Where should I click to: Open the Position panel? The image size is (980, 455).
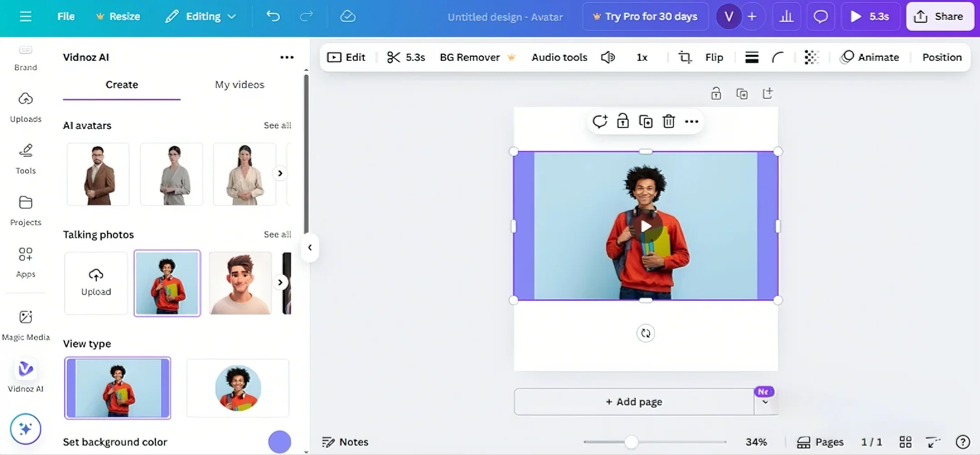click(x=942, y=57)
